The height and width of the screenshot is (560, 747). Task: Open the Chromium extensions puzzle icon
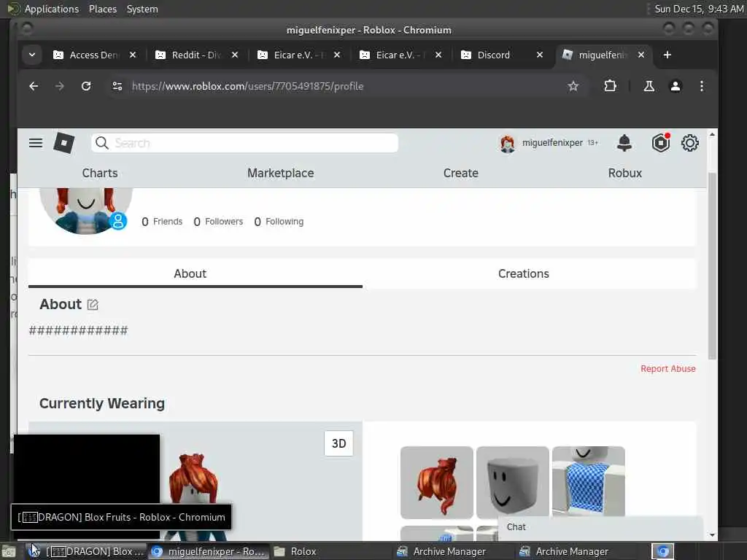(610, 86)
